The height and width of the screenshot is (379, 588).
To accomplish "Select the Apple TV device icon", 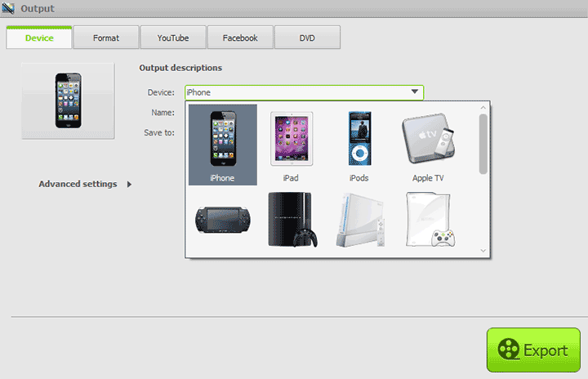I will click(x=428, y=138).
